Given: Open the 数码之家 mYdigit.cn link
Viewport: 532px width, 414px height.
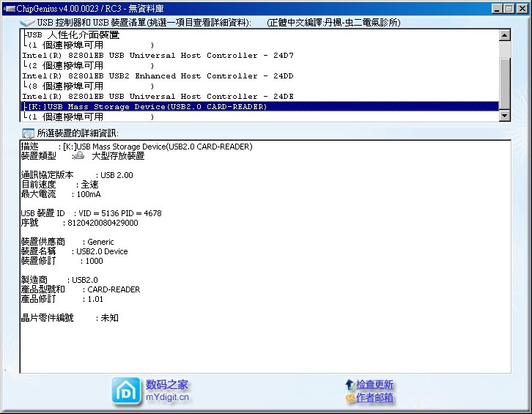Looking at the screenshot, I should tap(167, 391).
